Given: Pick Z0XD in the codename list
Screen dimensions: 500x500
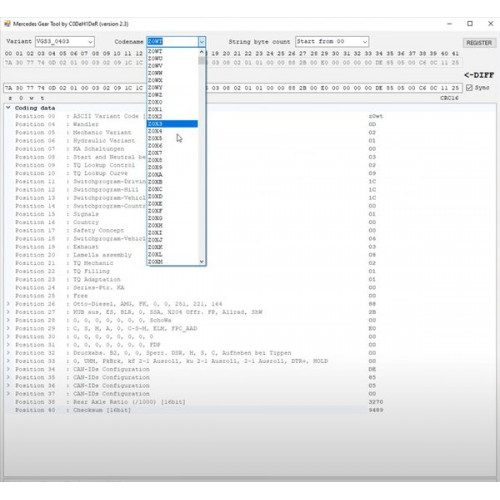Looking at the screenshot, I should pyautogui.click(x=172, y=196).
